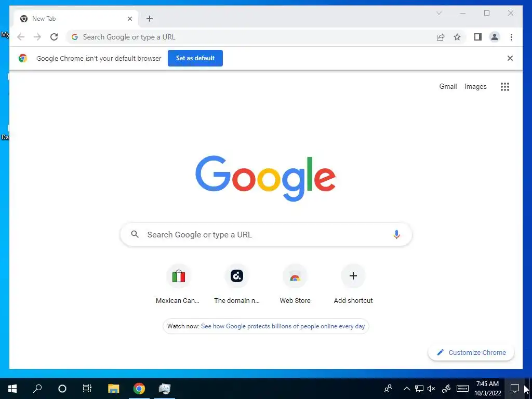Open taskbar Search magnifier
Viewport: 532px width, 399px height.
point(37,389)
